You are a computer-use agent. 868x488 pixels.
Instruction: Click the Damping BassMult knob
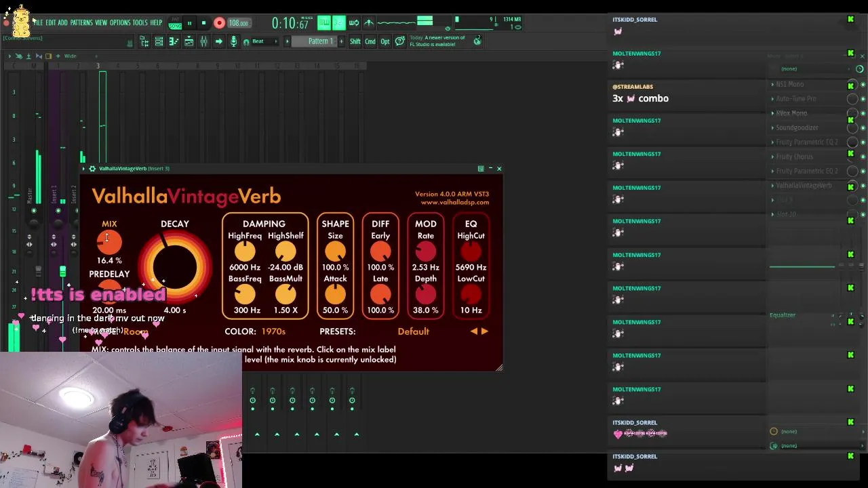[x=285, y=294]
